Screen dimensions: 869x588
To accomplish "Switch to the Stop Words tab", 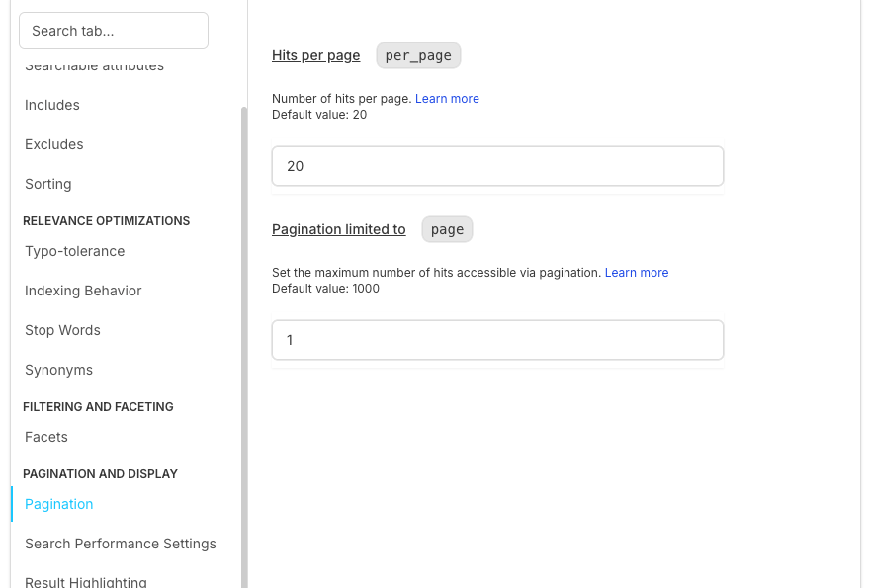I will [62, 330].
